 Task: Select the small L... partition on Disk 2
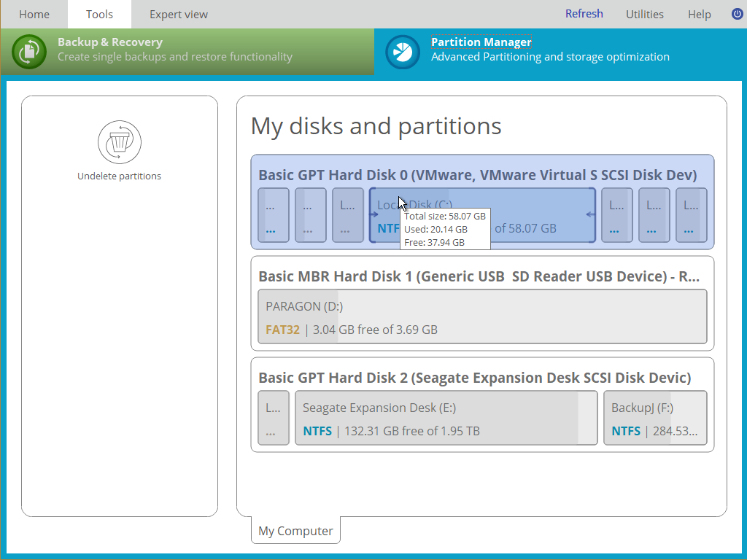click(274, 418)
